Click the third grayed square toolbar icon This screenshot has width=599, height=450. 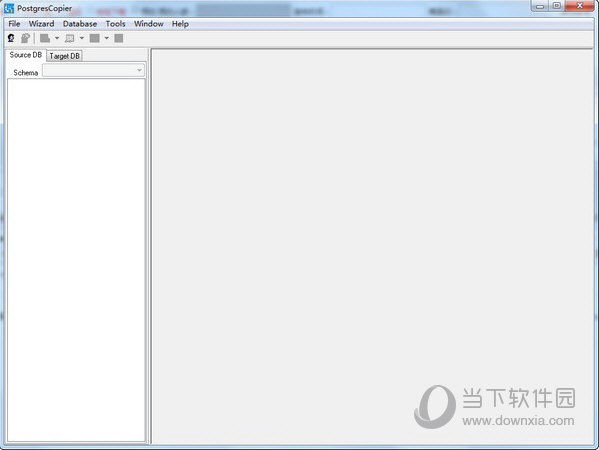95,38
